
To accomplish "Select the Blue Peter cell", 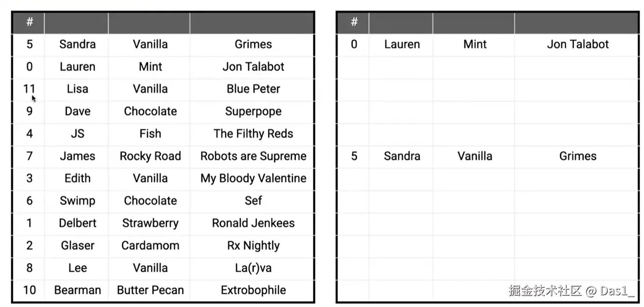I will pos(253,89).
